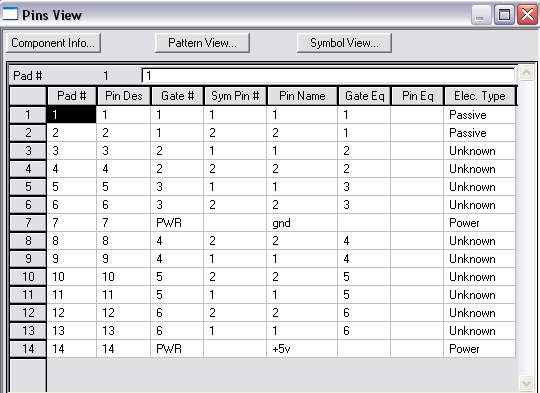Click the Sym Pin # cell in row 2
The width and height of the screenshot is (540, 393).
point(235,133)
